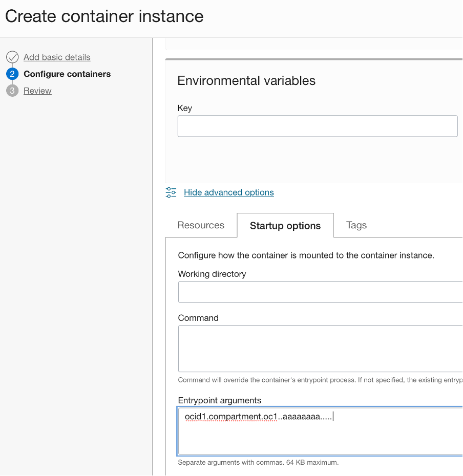Open the Add basic details step
This screenshot has height=476, width=463.
pyautogui.click(x=56, y=57)
